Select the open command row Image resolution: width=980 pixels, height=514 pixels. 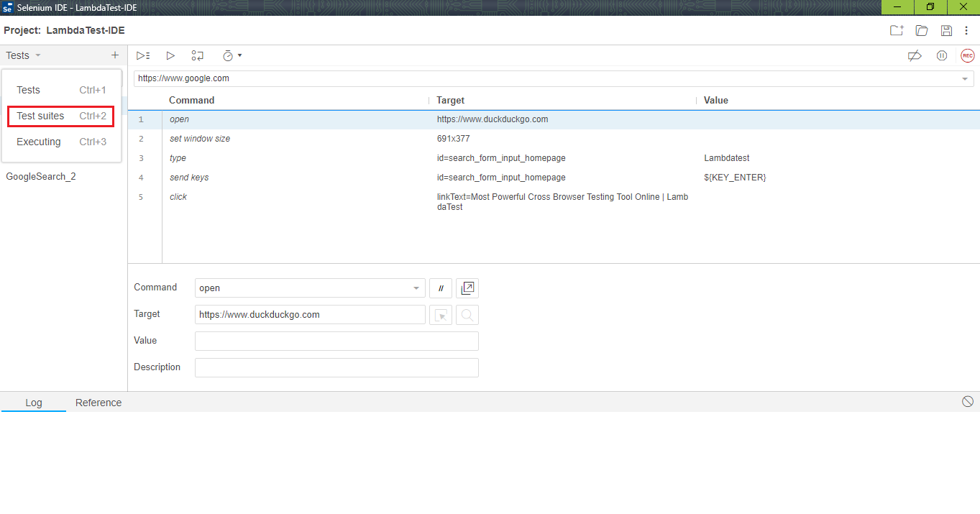(554, 119)
